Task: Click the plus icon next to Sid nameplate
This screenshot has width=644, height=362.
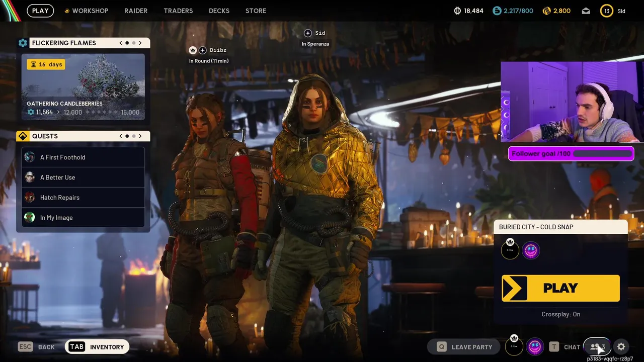Action: click(x=308, y=33)
